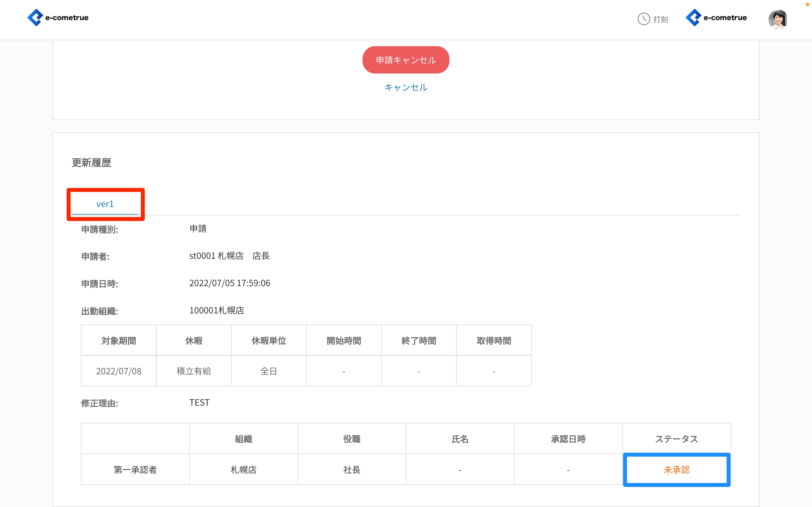Click the e-cometrue logo at top right
Image resolution: width=812 pixels, height=507 pixels.
pyautogui.click(x=716, y=18)
